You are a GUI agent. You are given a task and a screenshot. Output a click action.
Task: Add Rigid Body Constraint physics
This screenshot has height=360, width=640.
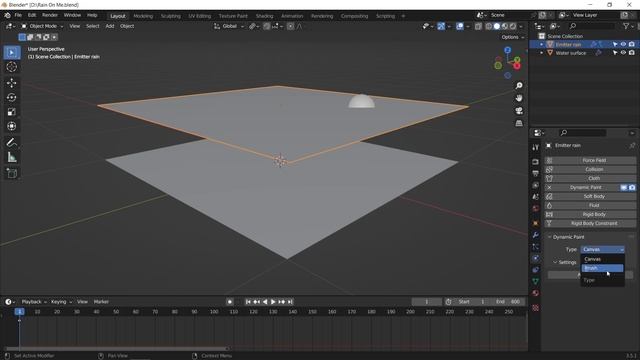[x=590, y=223]
